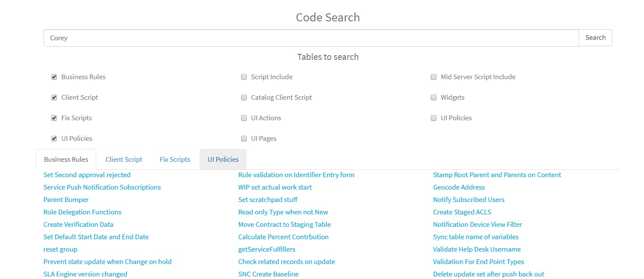644x279 pixels.
Task: Switch to the Client Script tab
Action: (124, 159)
